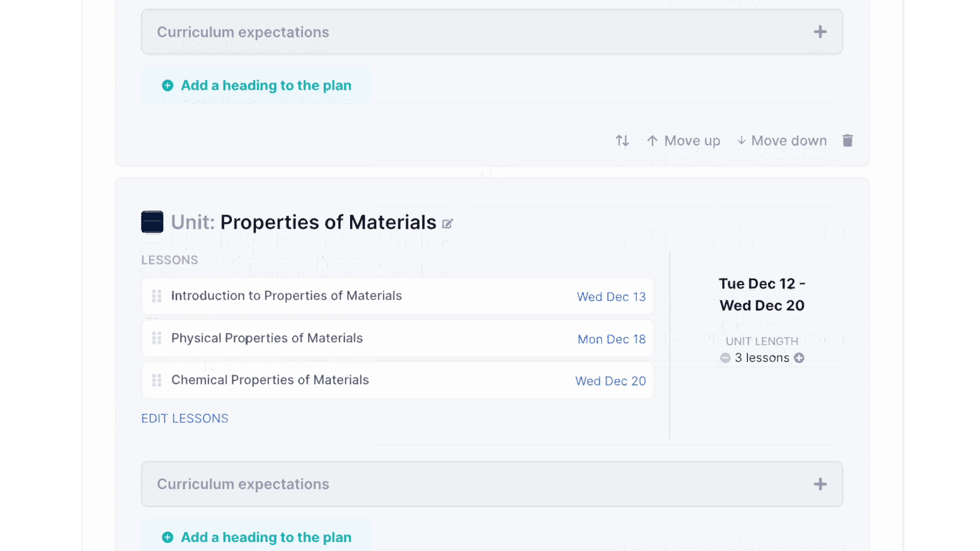Decrease unit length with minus icon
This screenshot has height=551, width=980.
725,358
